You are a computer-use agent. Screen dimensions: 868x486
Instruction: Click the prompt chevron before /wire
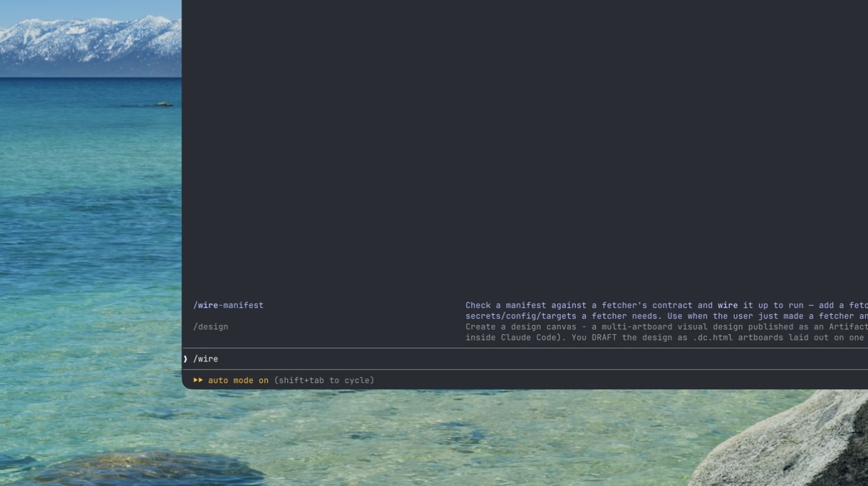click(185, 359)
